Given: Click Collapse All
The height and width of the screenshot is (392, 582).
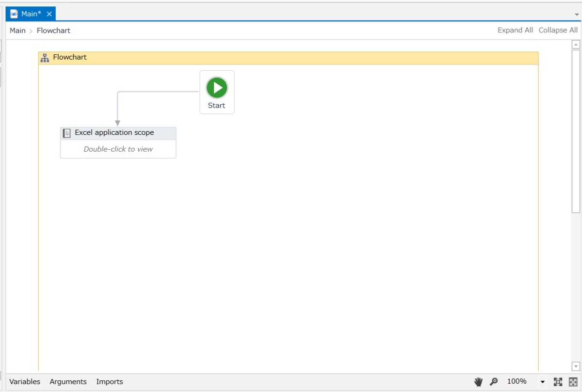Looking at the screenshot, I should click(558, 30).
